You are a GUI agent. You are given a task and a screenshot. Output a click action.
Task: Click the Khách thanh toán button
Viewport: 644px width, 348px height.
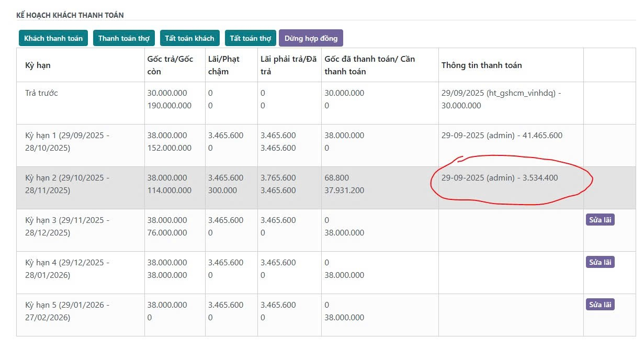tap(53, 38)
